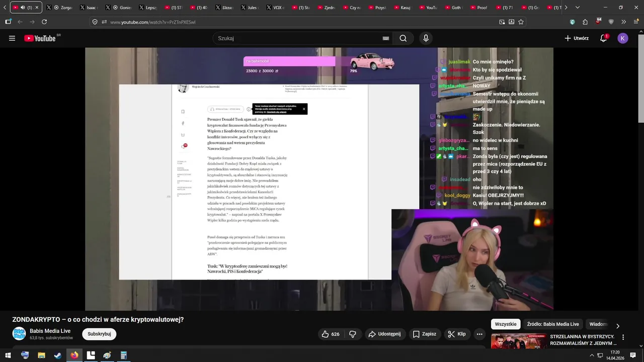644x362 pixels.
Task: Open the account avatar K menu
Action: click(623, 38)
